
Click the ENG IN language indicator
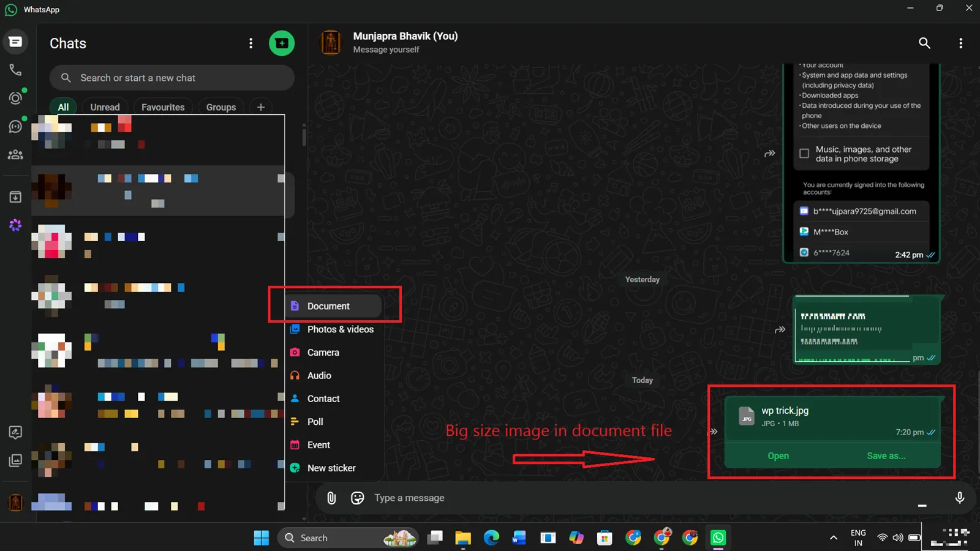pos(858,538)
